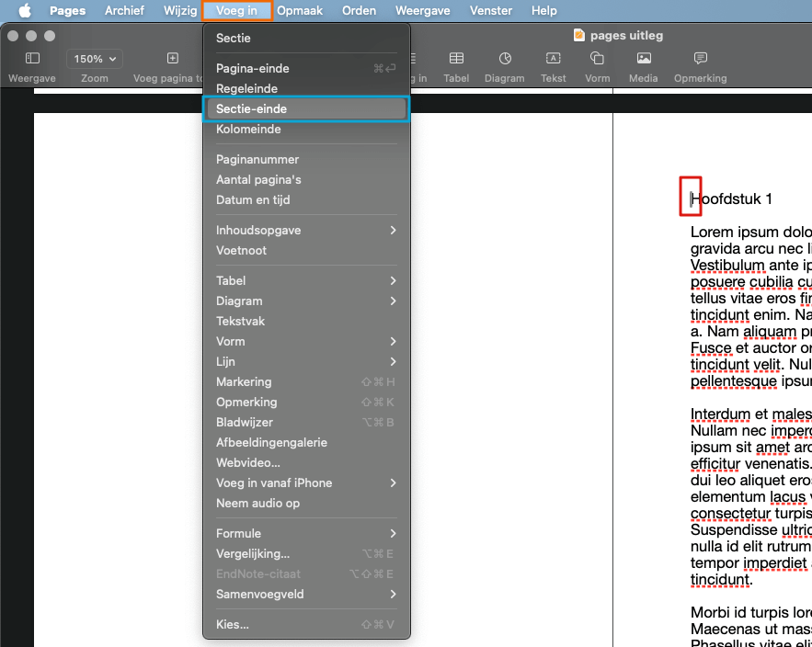Screen dimensions: 812x647
Task: Insert Aantal pagina's
Action: pos(306,179)
